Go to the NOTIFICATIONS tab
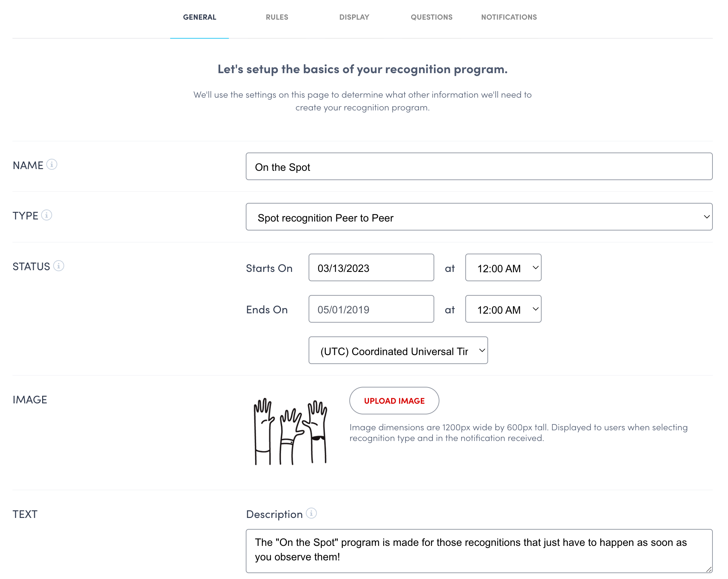Image resolution: width=728 pixels, height=579 pixels. tap(509, 17)
